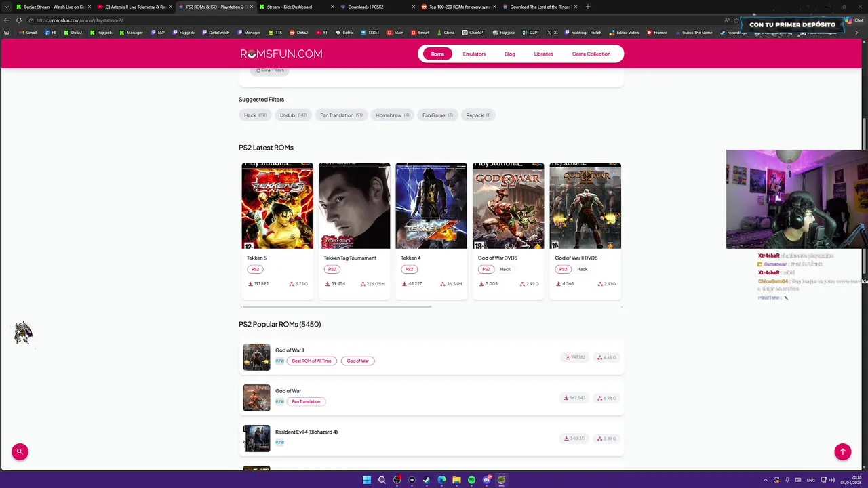Image resolution: width=868 pixels, height=488 pixels.
Task: Open the Tekken Tag Tournament cover
Action: [355, 206]
